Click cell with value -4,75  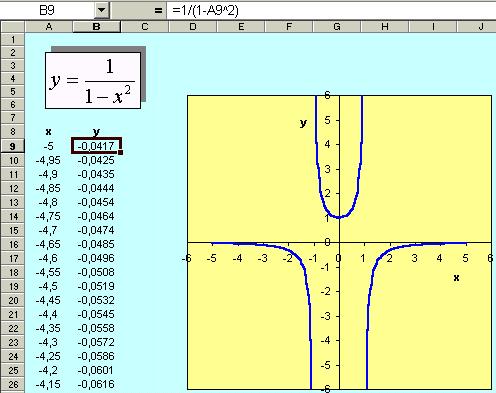click(49, 216)
